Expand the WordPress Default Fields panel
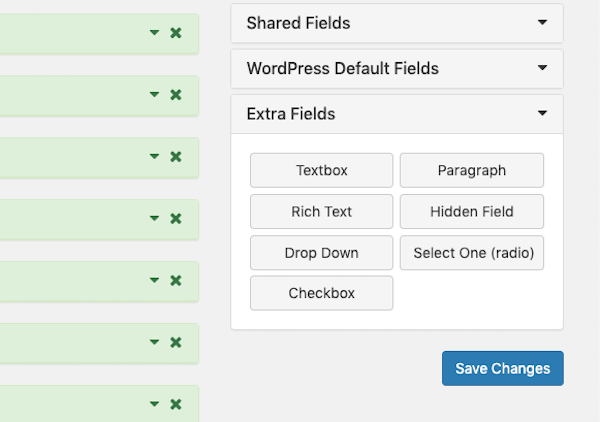The width and height of the screenshot is (600, 422). coord(397,69)
